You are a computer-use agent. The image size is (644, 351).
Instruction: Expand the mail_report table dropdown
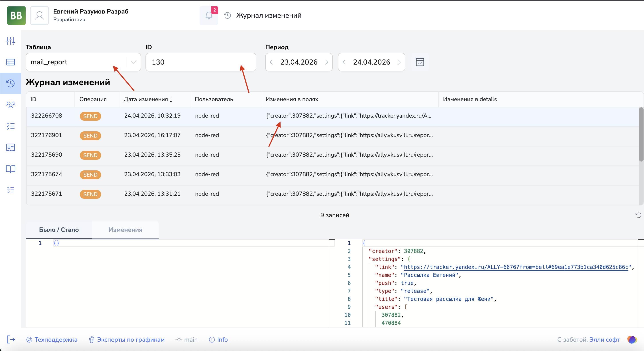[134, 62]
